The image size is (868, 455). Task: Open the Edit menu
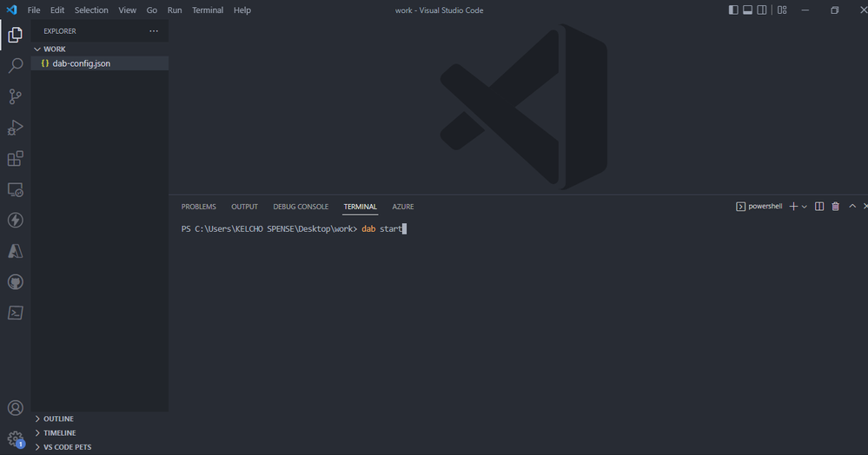pyautogui.click(x=57, y=10)
